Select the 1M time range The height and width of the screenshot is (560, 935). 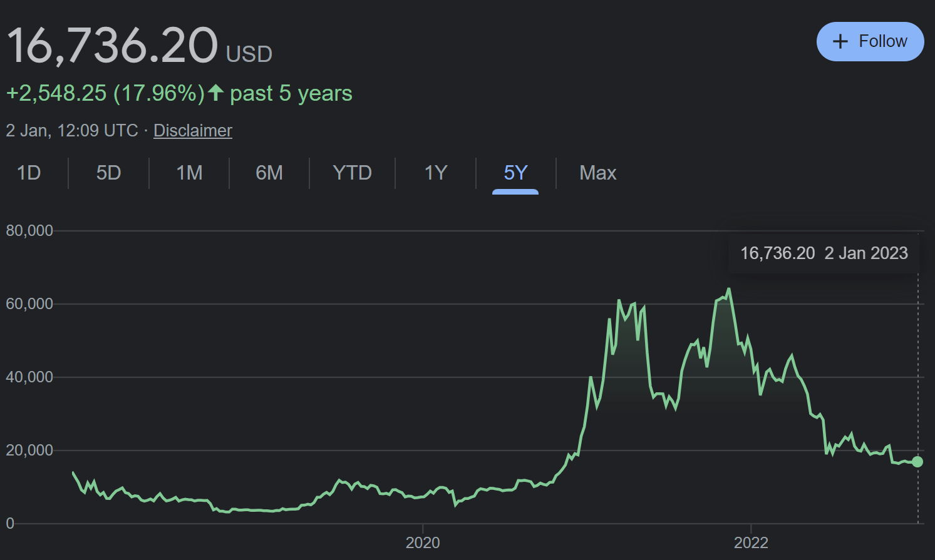coord(189,173)
